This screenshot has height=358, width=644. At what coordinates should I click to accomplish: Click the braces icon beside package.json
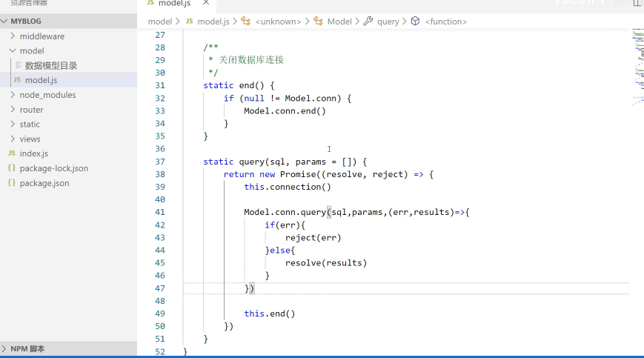click(12, 182)
